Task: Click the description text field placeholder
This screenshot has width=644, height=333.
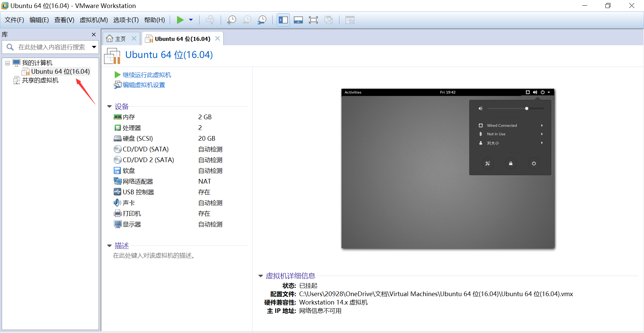Action: (x=155, y=256)
